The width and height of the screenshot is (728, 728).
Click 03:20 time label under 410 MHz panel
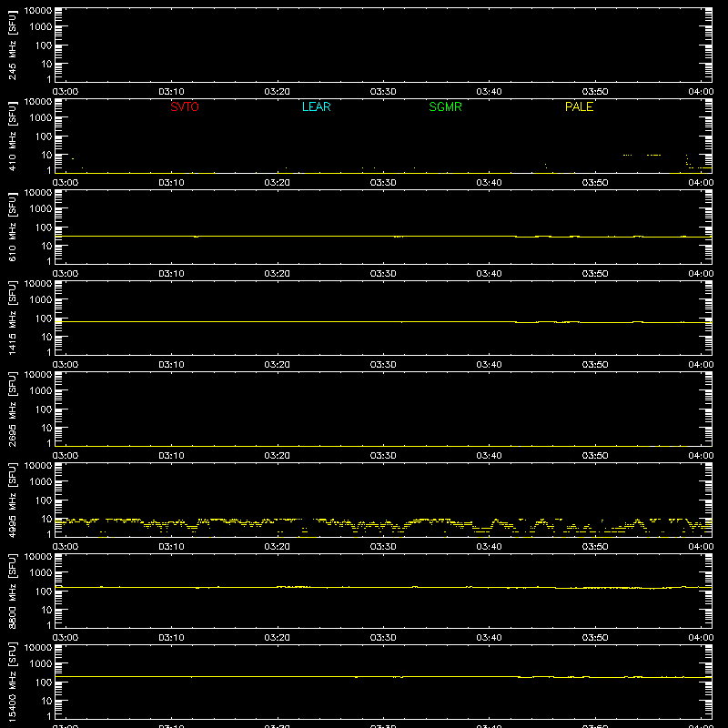[x=278, y=183]
